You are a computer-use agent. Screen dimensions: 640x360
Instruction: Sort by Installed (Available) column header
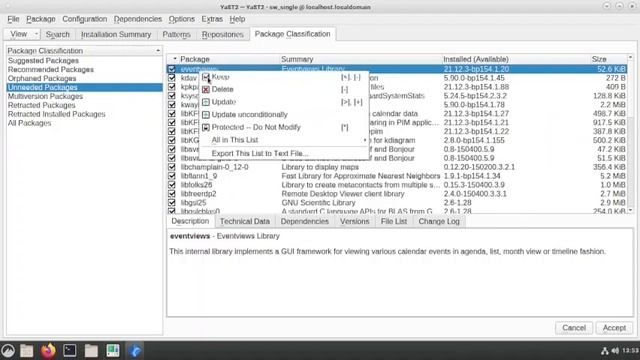click(516, 59)
